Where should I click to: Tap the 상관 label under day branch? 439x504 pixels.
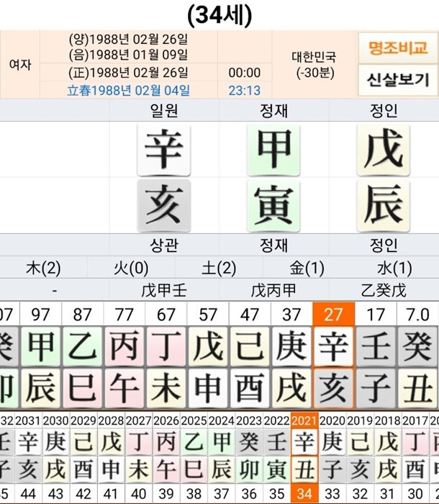coord(164,245)
